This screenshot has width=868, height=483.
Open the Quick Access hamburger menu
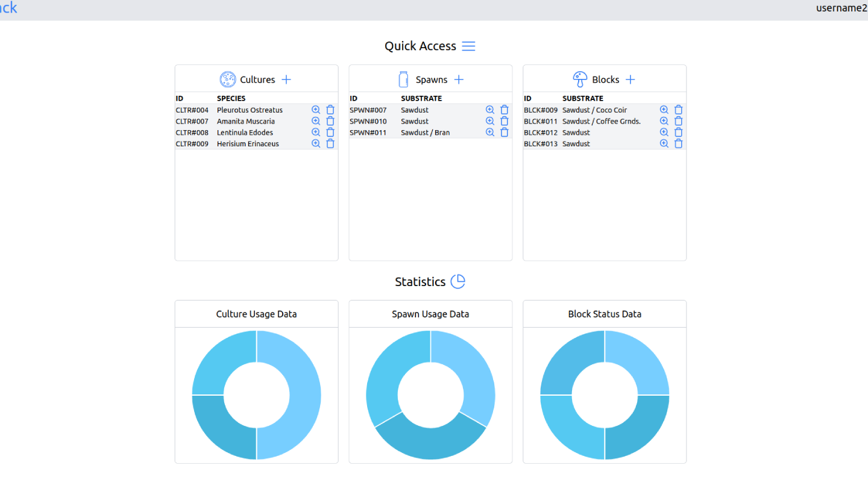pos(468,46)
